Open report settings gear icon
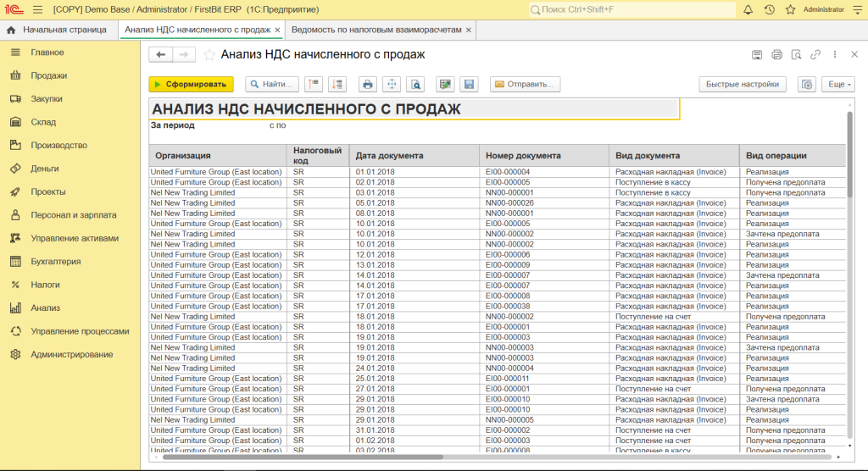Screen dimensions: 868x471 point(807,84)
